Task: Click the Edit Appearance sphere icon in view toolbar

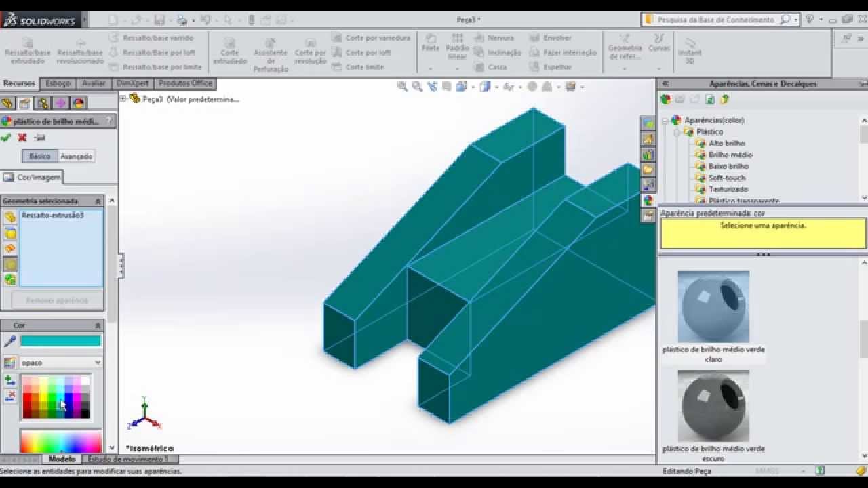Action: [532, 87]
